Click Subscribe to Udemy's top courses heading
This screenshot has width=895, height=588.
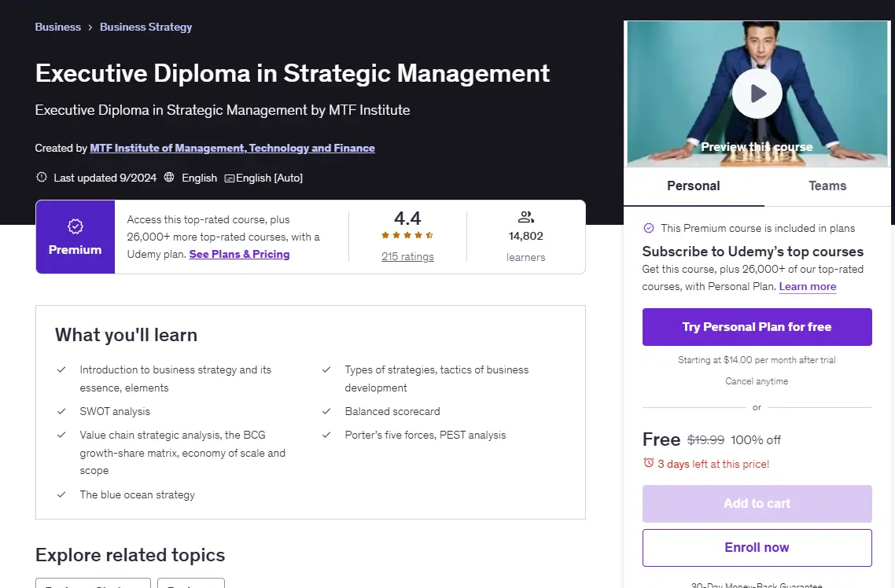pyautogui.click(x=753, y=252)
